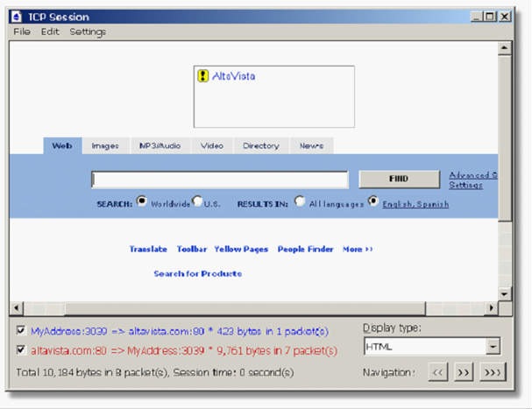This screenshot has width=532, height=409.
Task: Switch to the Directory tab
Action: [261, 146]
